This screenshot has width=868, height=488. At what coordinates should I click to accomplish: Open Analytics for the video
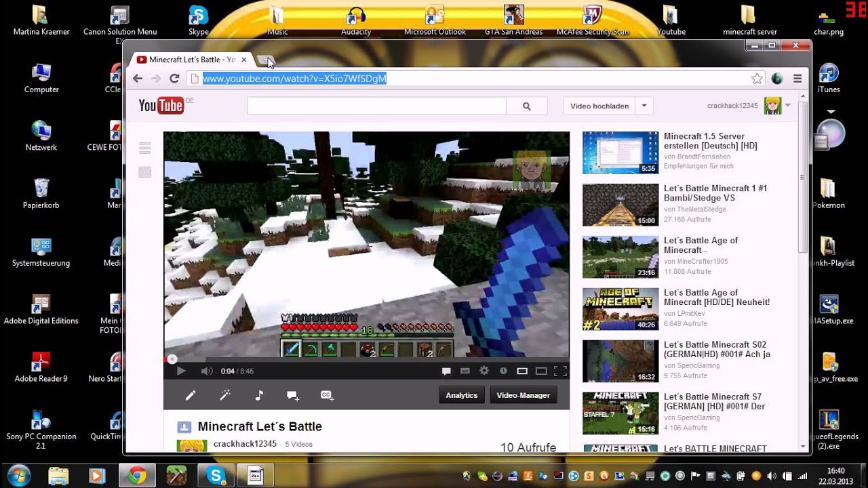point(462,395)
